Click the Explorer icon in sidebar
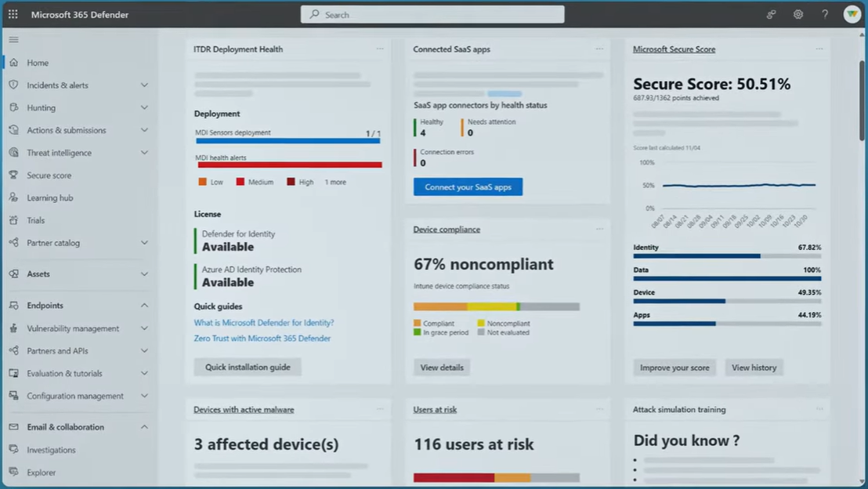 14,473
